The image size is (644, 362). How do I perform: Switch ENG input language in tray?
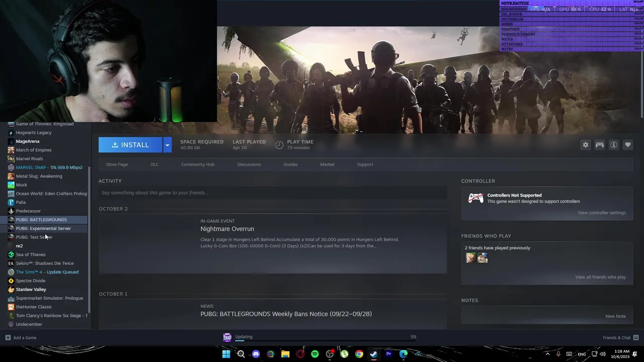tap(582, 354)
